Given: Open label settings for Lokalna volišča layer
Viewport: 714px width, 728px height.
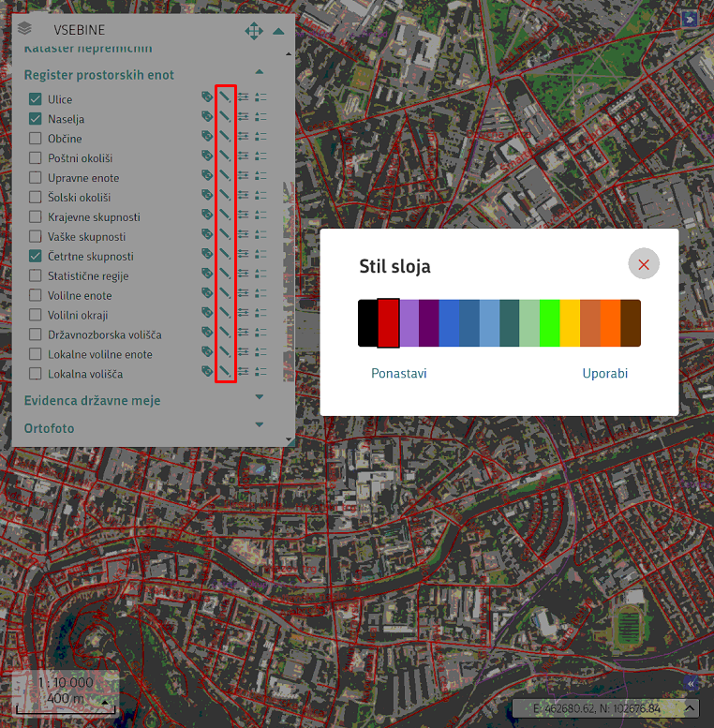Looking at the screenshot, I should (x=207, y=371).
